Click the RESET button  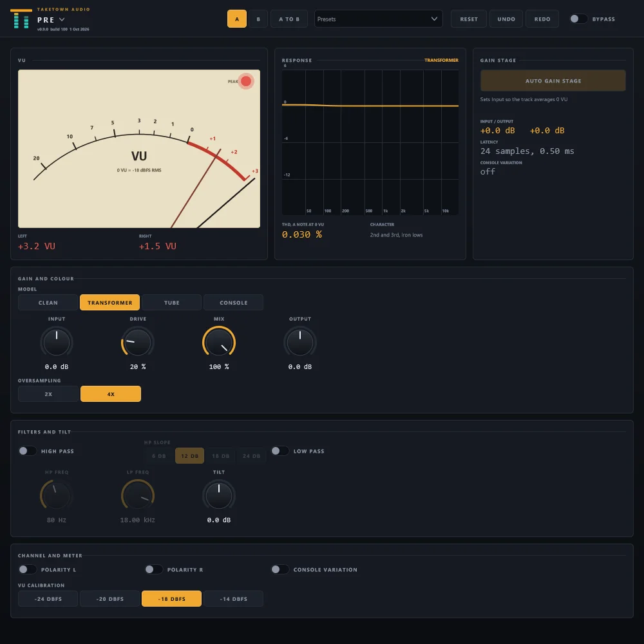point(469,19)
